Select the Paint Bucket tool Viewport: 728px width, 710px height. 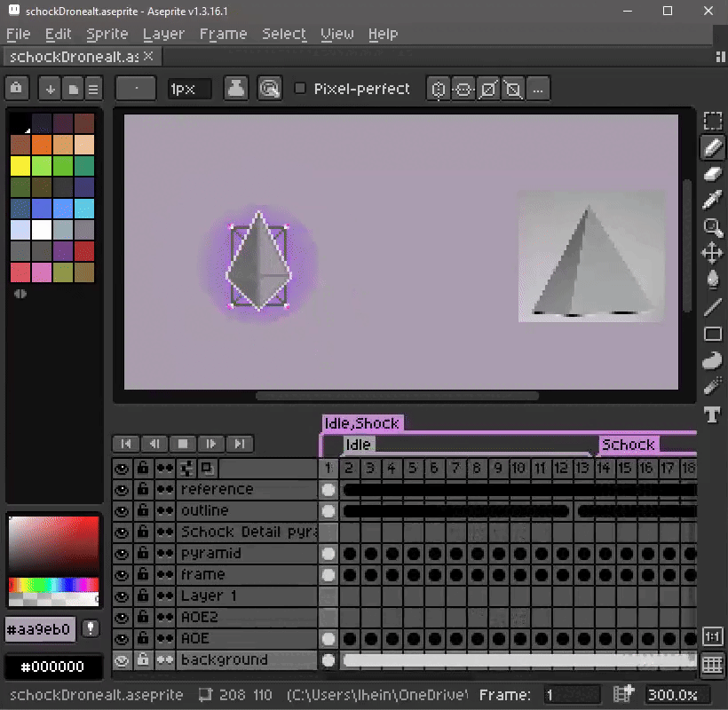click(712, 280)
